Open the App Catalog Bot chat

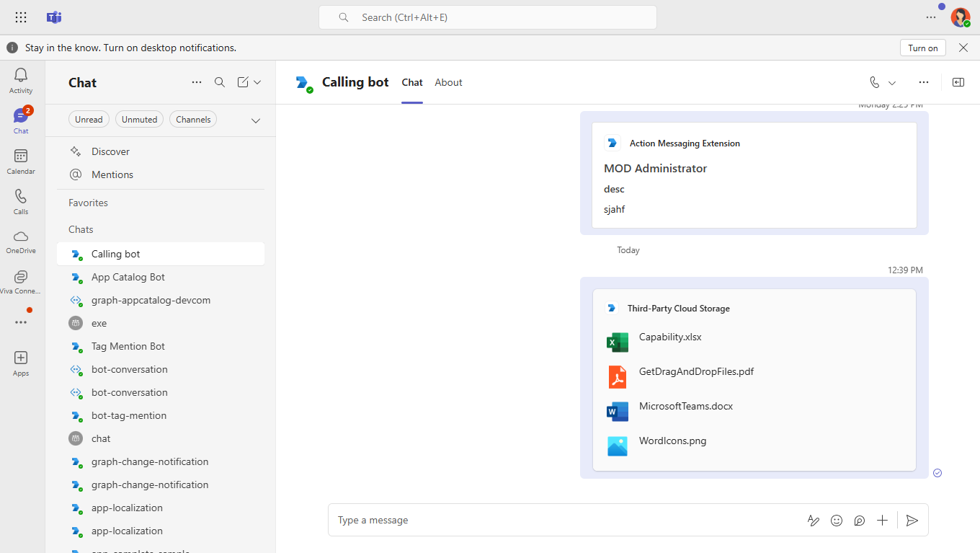click(161, 277)
